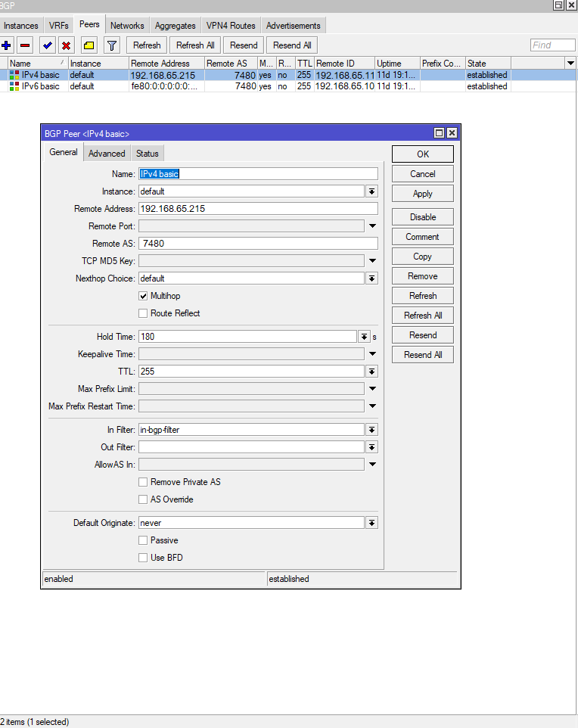The image size is (578, 728).
Task: Click the Remote AS input field
Action: [257, 244]
